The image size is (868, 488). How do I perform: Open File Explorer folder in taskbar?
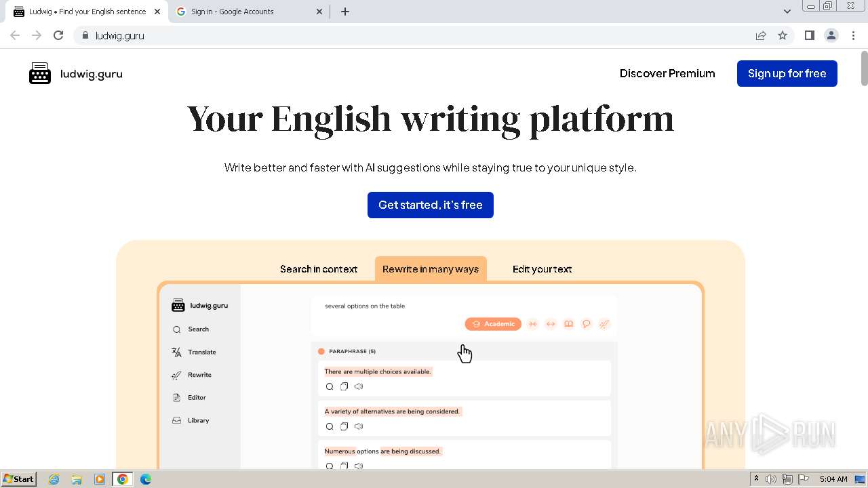(77, 479)
